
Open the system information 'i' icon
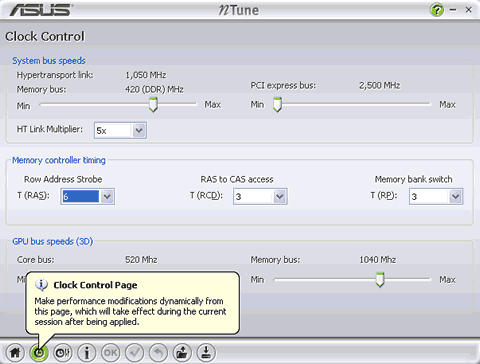click(x=87, y=352)
